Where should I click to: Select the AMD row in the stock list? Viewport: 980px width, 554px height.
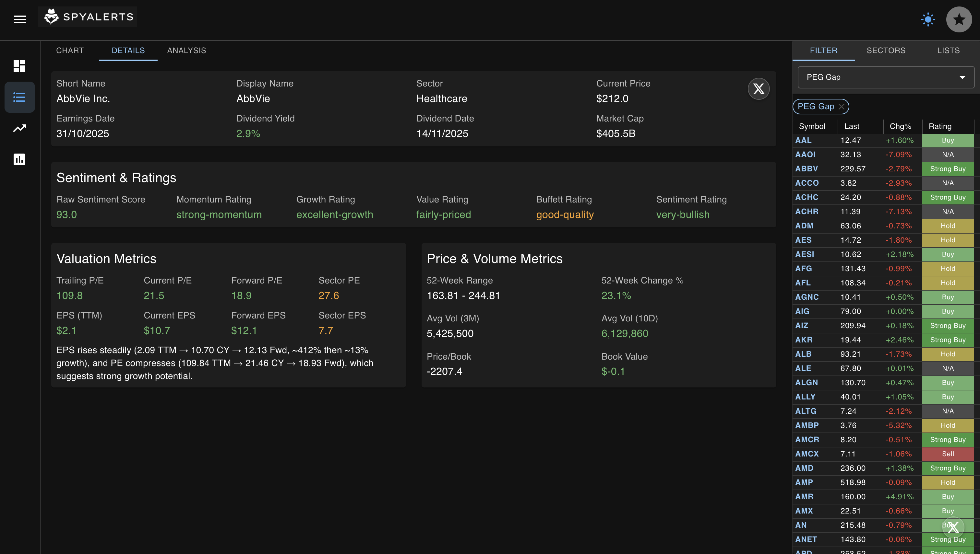(857, 468)
